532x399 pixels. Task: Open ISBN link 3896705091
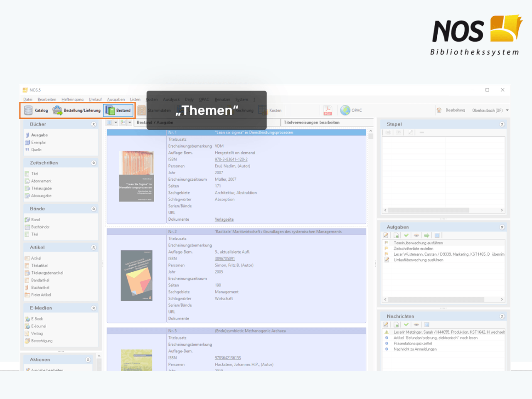[225, 259]
